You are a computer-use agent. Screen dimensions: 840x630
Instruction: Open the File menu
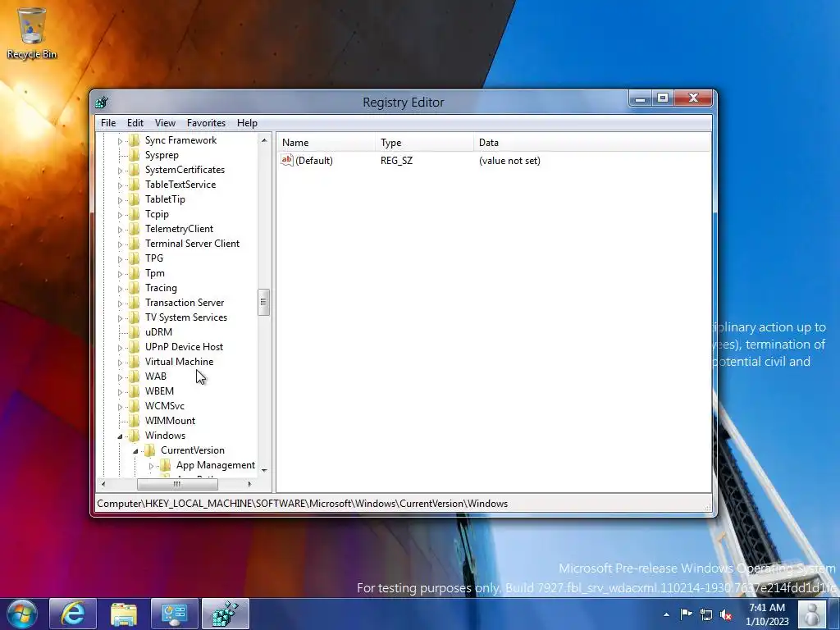point(108,123)
